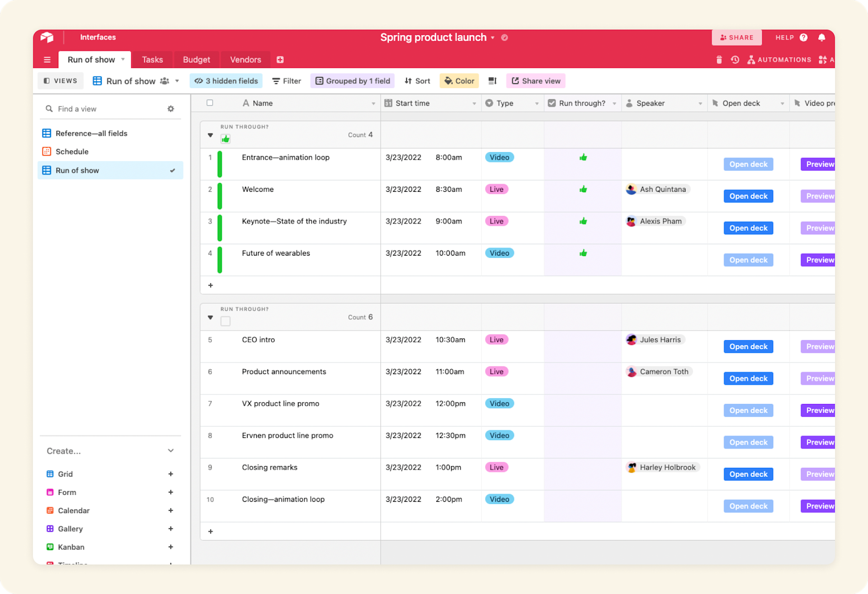Click the SHARE button in the top right
The image size is (868, 594).
pyautogui.click(x=736, y=38)
